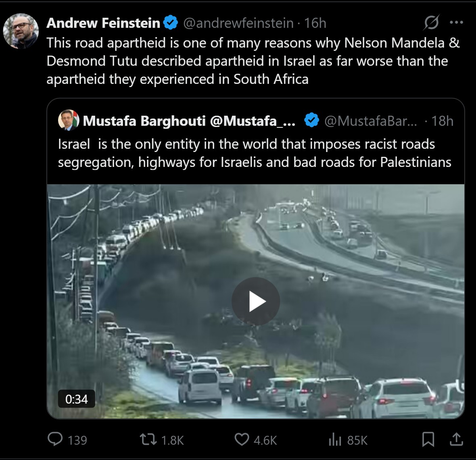This screenshot has width=476, height=460.
Task: Click Mustafa Barghouti's verified badge
Action: tap(311, 120)
